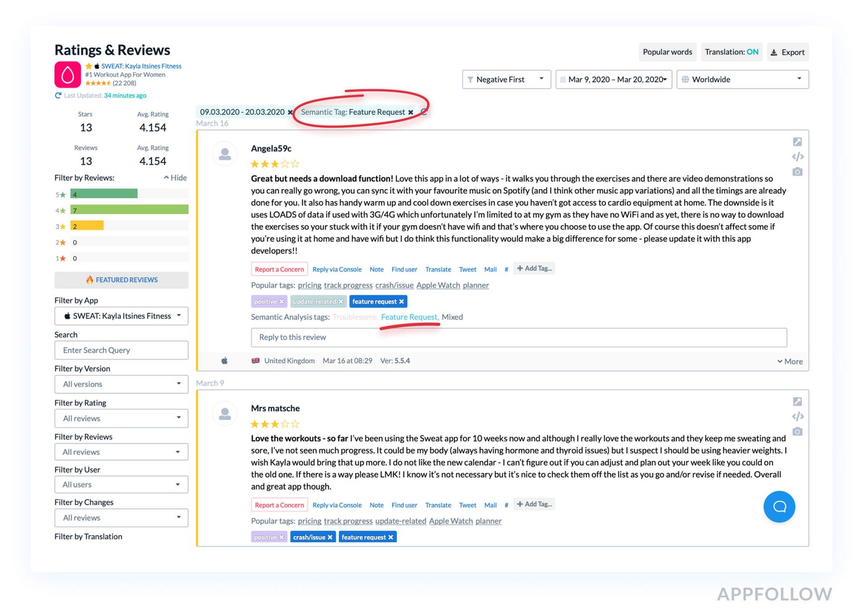Filter by 5 star rating bar

point(129,194)
